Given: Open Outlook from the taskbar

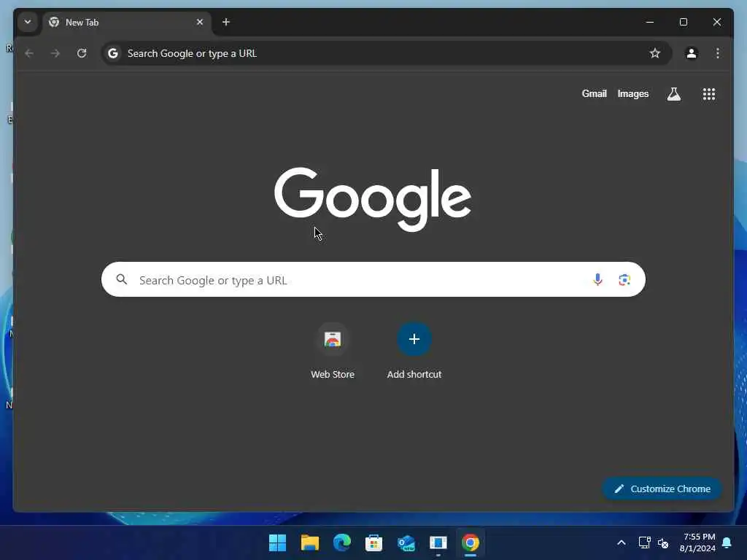Looking at the screenshot, I should pos(406,542).
